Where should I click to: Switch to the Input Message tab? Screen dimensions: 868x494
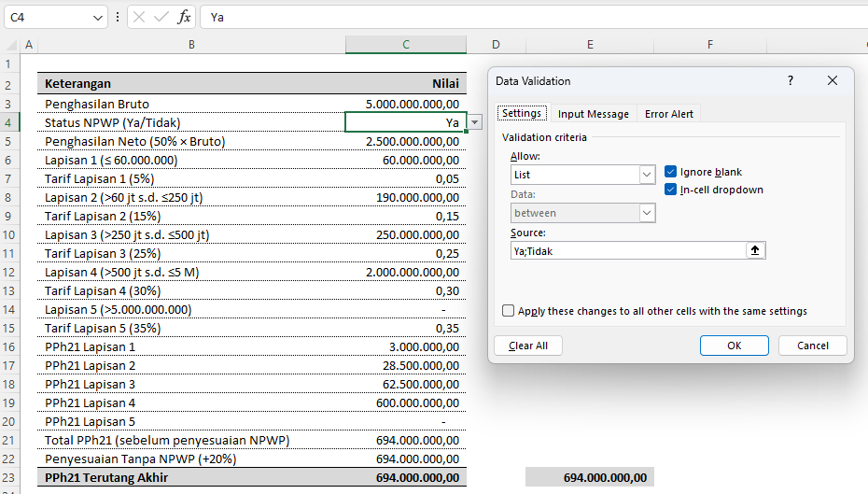tap(593, 114)
